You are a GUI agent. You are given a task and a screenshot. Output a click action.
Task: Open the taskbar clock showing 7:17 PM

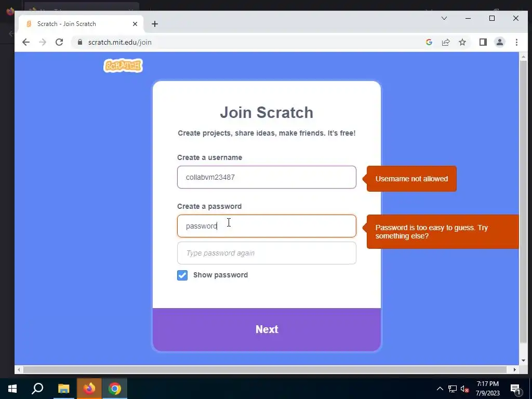point(488,389)
